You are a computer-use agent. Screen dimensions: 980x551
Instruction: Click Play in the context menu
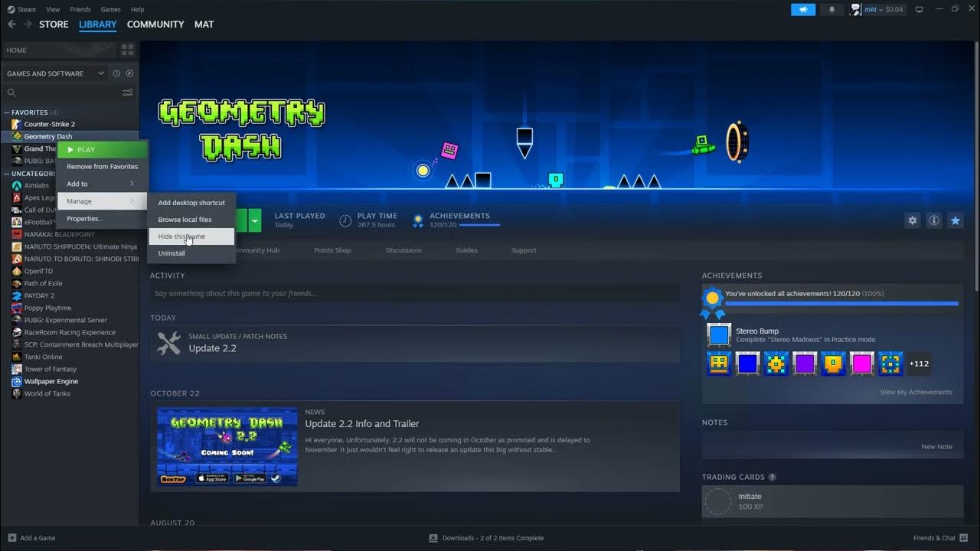click(101, 149)
